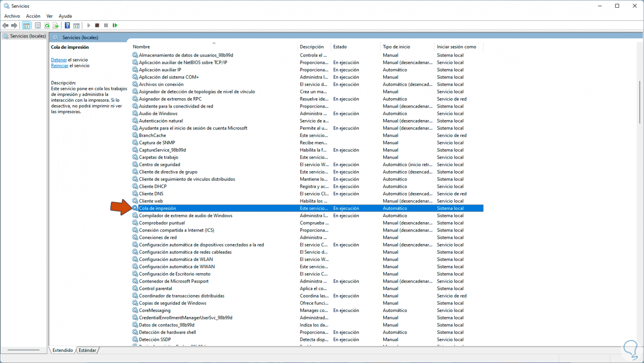Click the gear icon of Conexiones de red
The width and height of the screenshot is (644, 363).
click(135, 237)
